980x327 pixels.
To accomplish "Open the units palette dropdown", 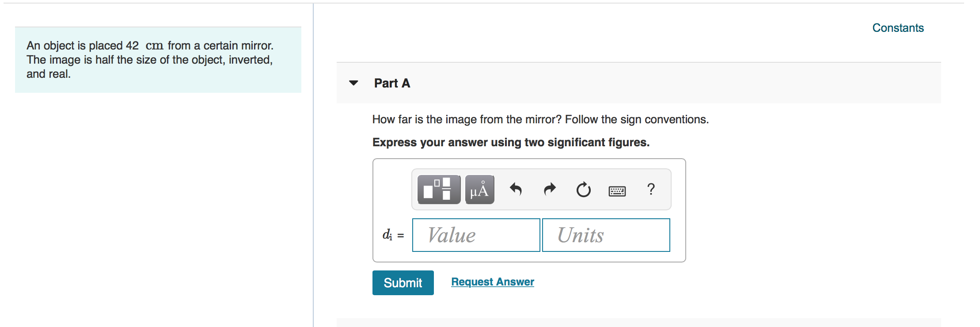I will [x=479, y=190].
